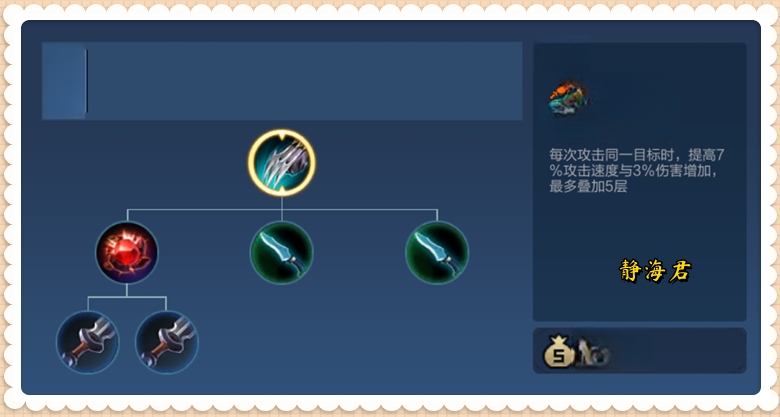Click the red ruby gem component icon

(127, 253)
